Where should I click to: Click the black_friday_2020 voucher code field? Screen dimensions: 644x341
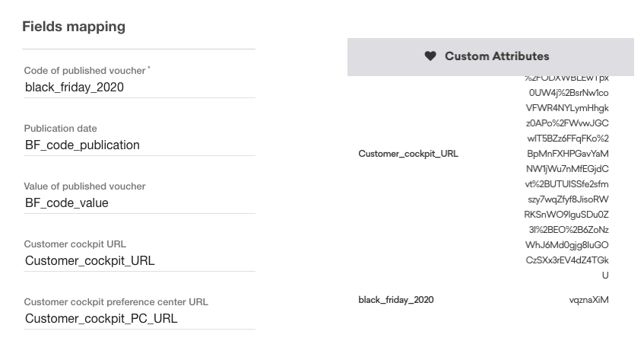click(x=75, y=88)
